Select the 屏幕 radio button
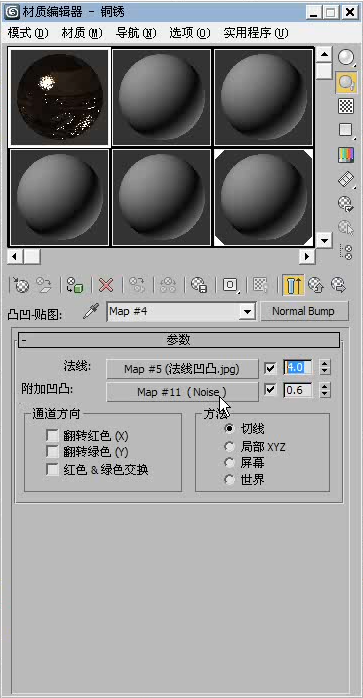Screen dimensions: 363x698 pyautogui.click(x=229, y=463)
